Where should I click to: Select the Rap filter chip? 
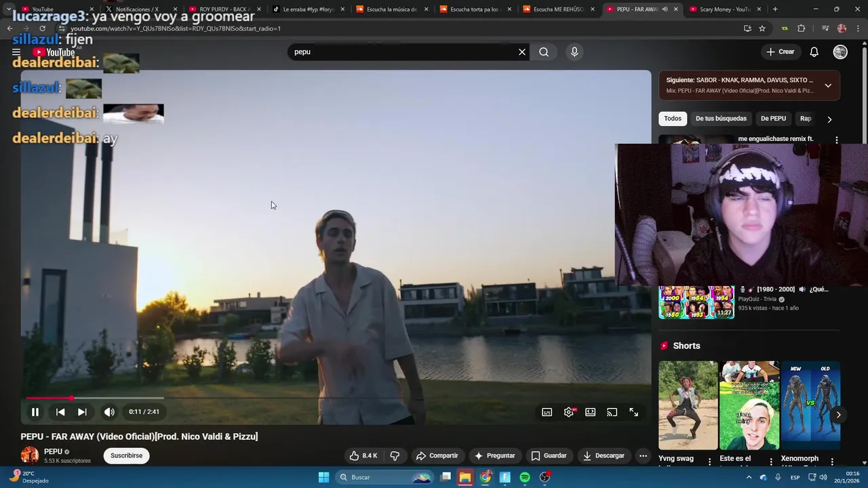coord(806,119)
